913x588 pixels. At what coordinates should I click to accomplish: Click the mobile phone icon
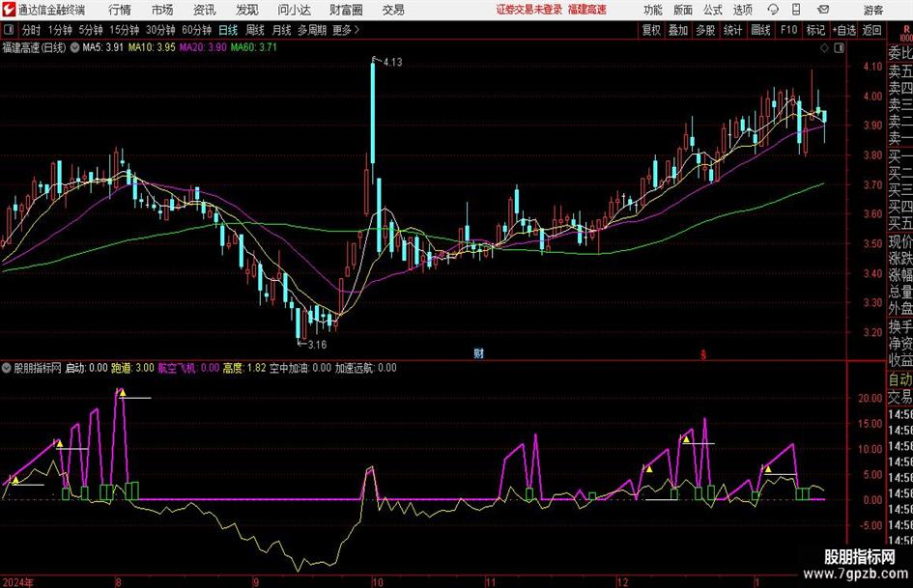click(x=796, y=10)
